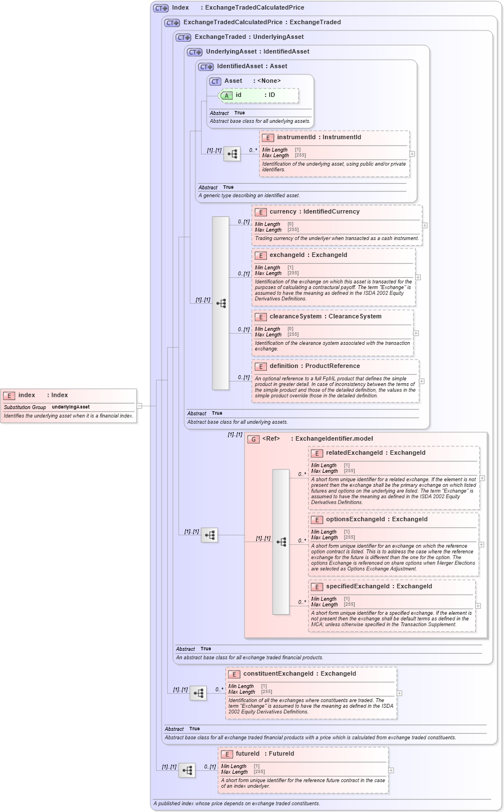Click the G icon of ExchangeIdentifier.model group
The height and width of the screenshot is (812, 504).
click(253, 438)
